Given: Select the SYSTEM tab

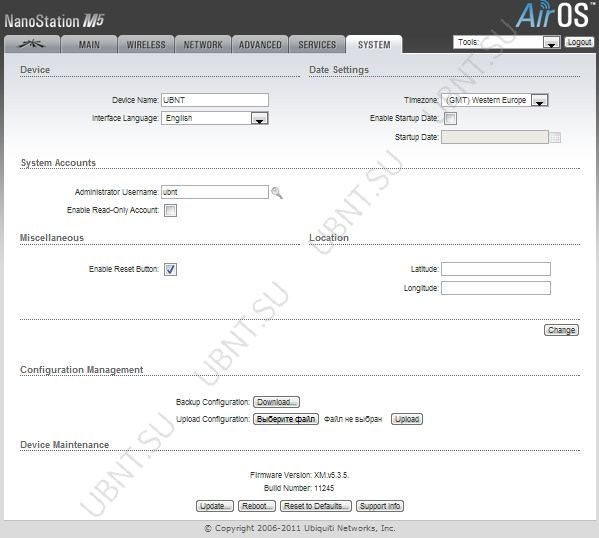Looking at the screenshot, I should coord(374,45).
